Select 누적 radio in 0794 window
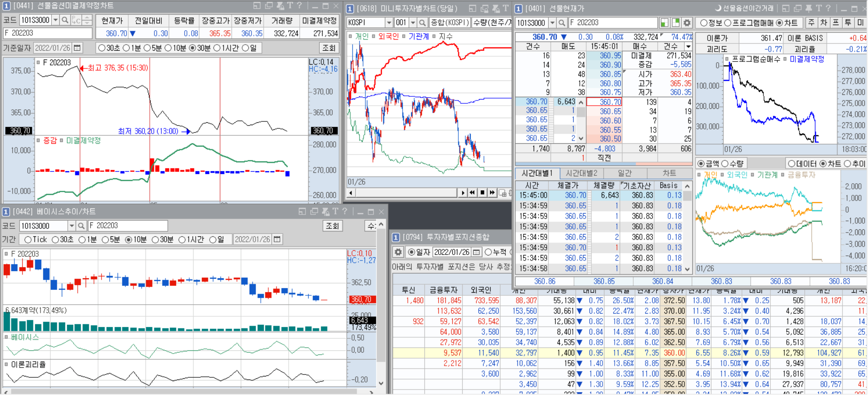 click(495, 252)
